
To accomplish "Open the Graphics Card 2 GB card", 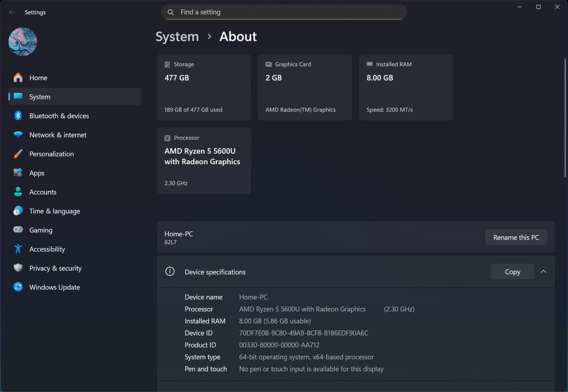I will pyautogui.click(x=305, y=87).
